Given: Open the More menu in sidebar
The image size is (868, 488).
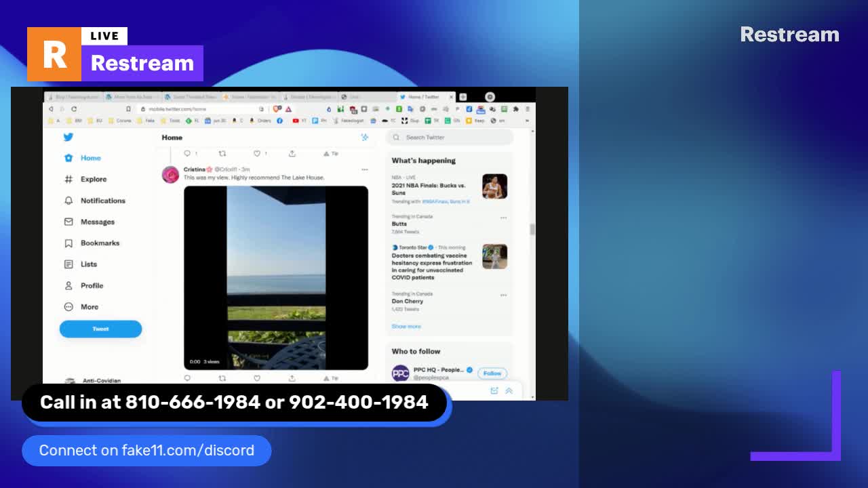Looking at the screenshot, I should pos(81,307).
